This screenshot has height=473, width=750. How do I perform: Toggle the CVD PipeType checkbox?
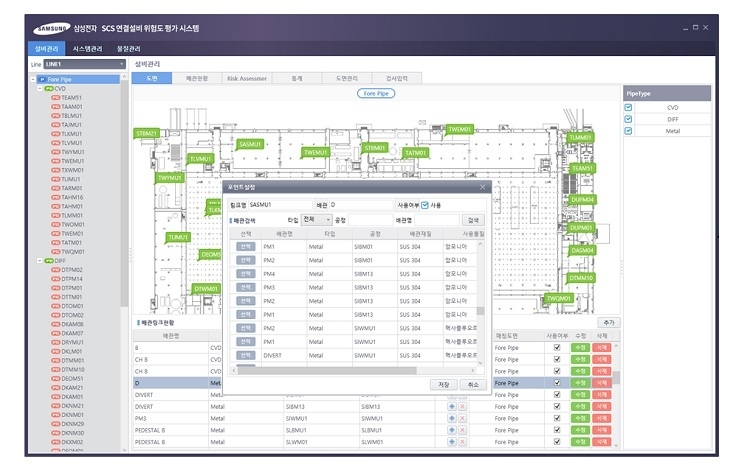click(x=628, y=108)
